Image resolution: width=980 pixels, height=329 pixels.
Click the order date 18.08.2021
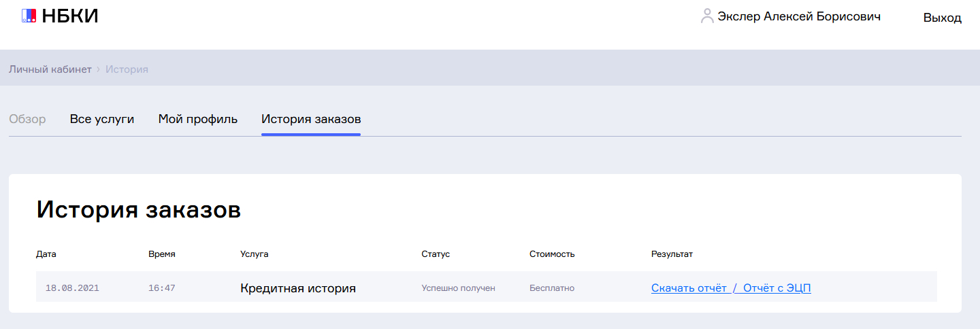pos(72,288)
